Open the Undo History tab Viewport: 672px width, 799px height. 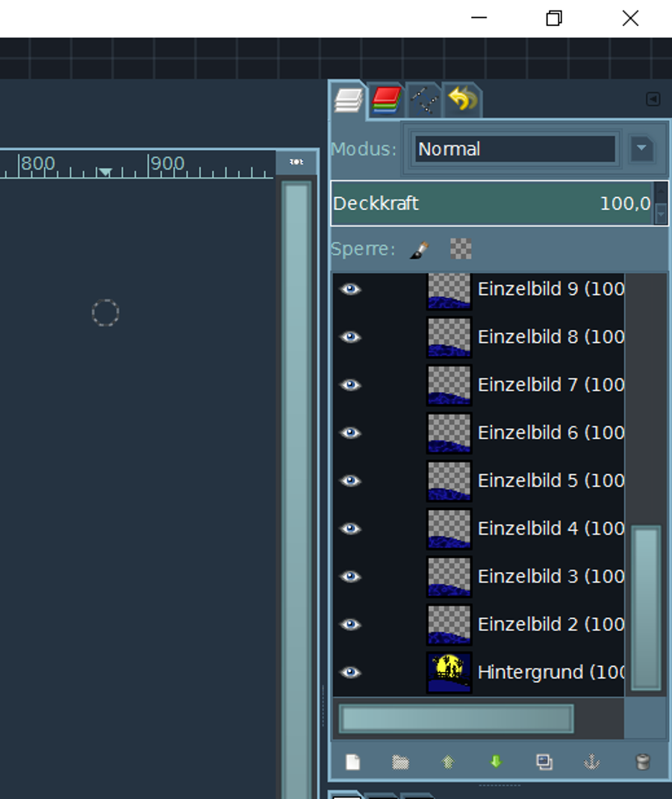pos(463,99)
